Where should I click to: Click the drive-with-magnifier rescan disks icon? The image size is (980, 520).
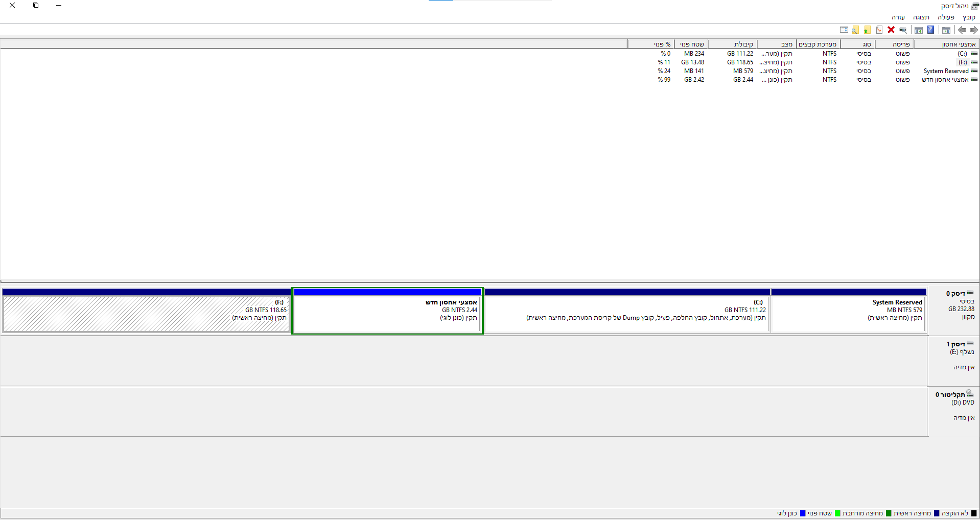(x=903, y=30)
